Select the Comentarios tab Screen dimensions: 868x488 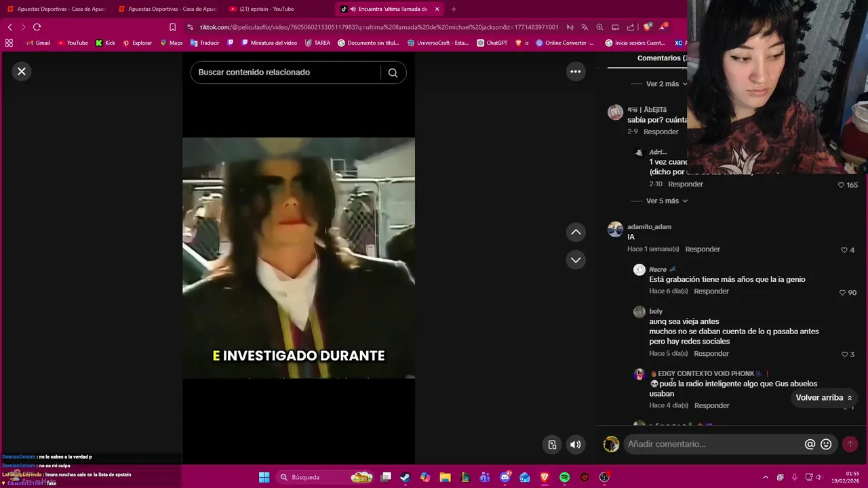click(x=663, y=58)
